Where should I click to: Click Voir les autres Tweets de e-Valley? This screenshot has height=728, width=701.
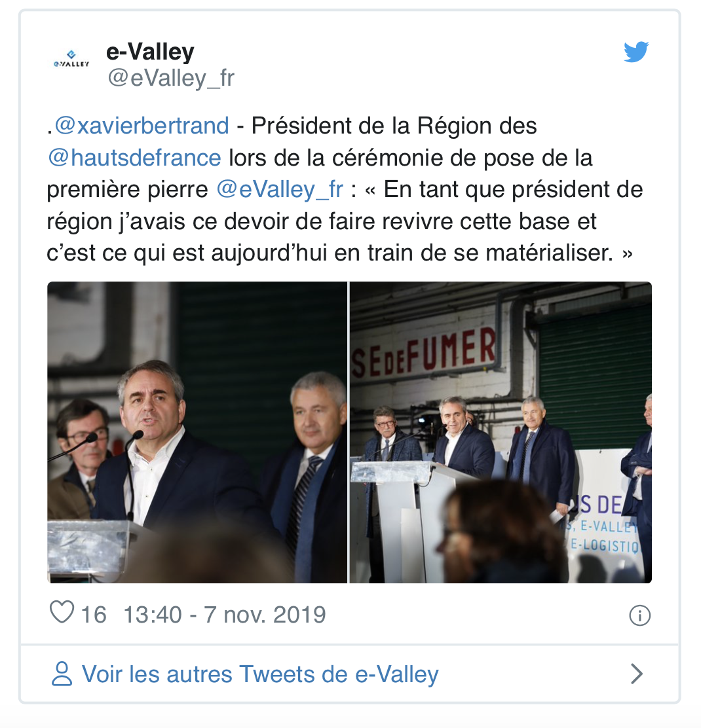coord(260,674)
